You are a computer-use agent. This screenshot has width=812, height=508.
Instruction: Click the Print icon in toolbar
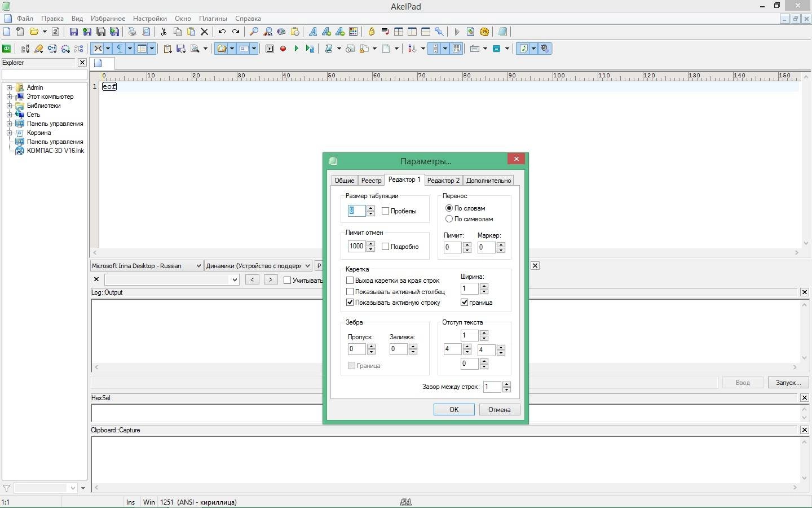[133, 32]
